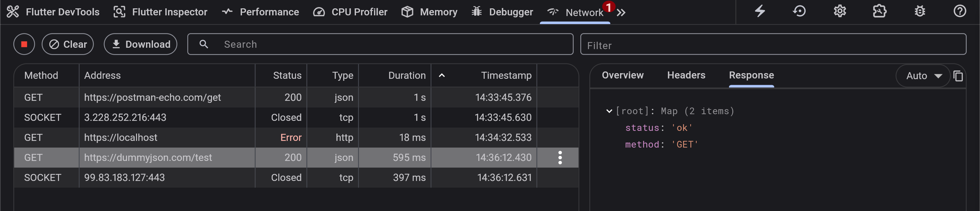
Task: Open DevTools settings gear
Action: click(x=840, y=11)
